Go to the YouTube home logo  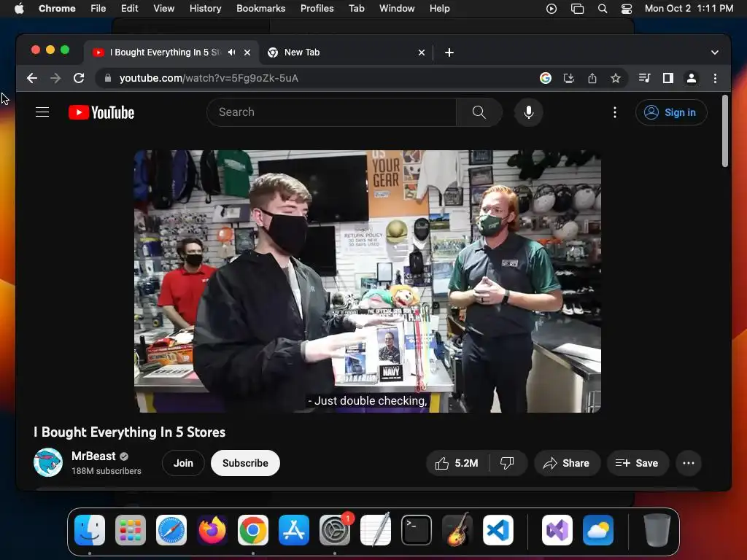coord(101,112)
